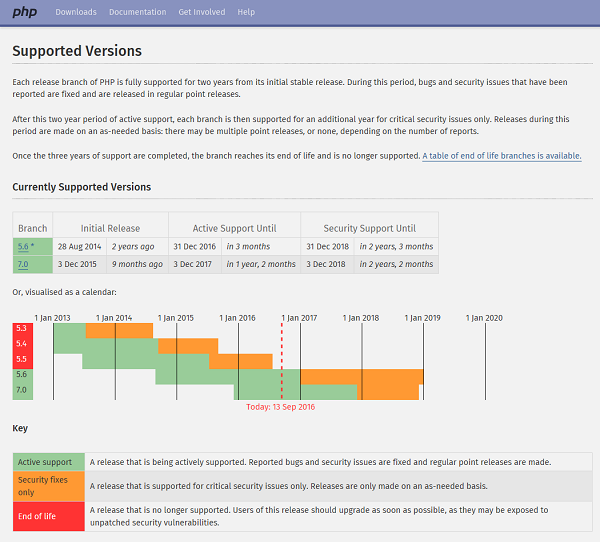Click the green Active support key swatch

coord(49,462)
